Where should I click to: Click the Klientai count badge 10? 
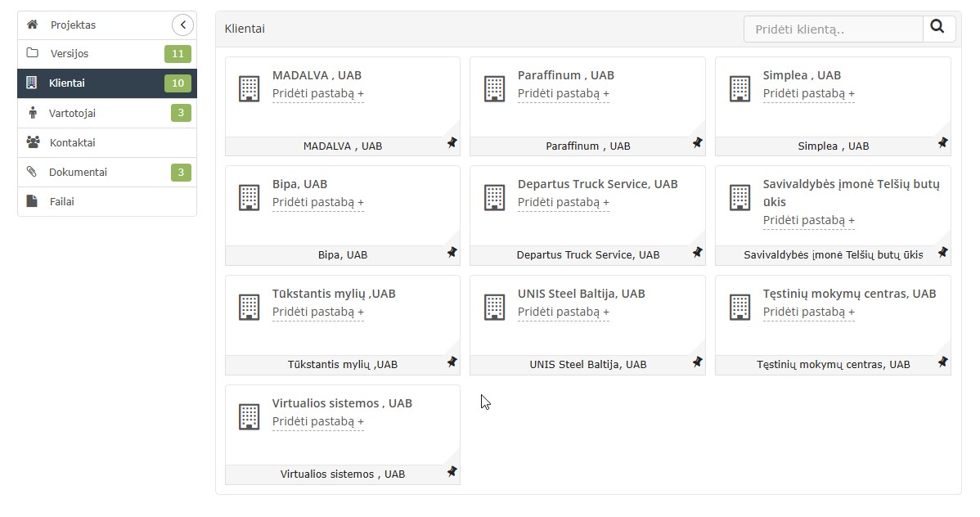click(178, 83)
